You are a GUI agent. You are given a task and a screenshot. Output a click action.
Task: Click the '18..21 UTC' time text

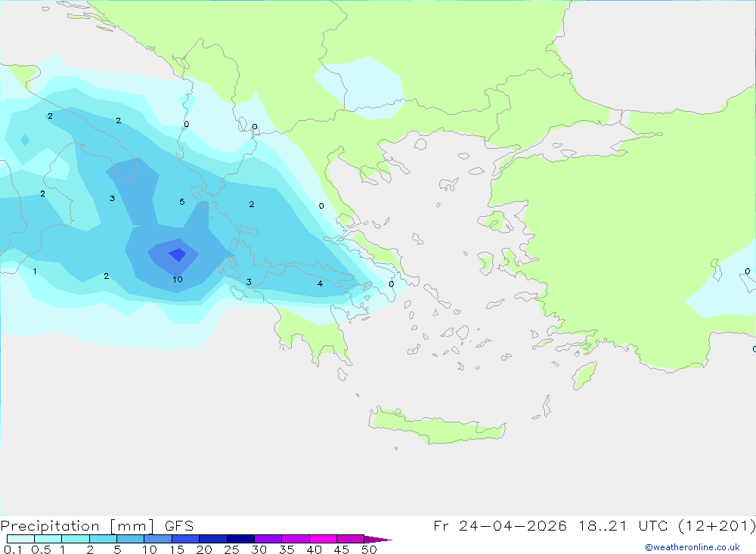tap(624, 525)
